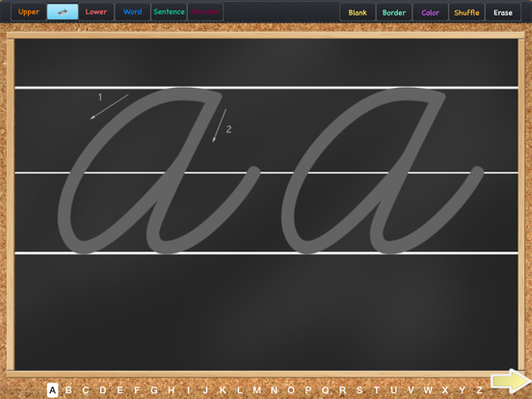
Task: Choose letter O in the alphabet strip
Action: 291,390
